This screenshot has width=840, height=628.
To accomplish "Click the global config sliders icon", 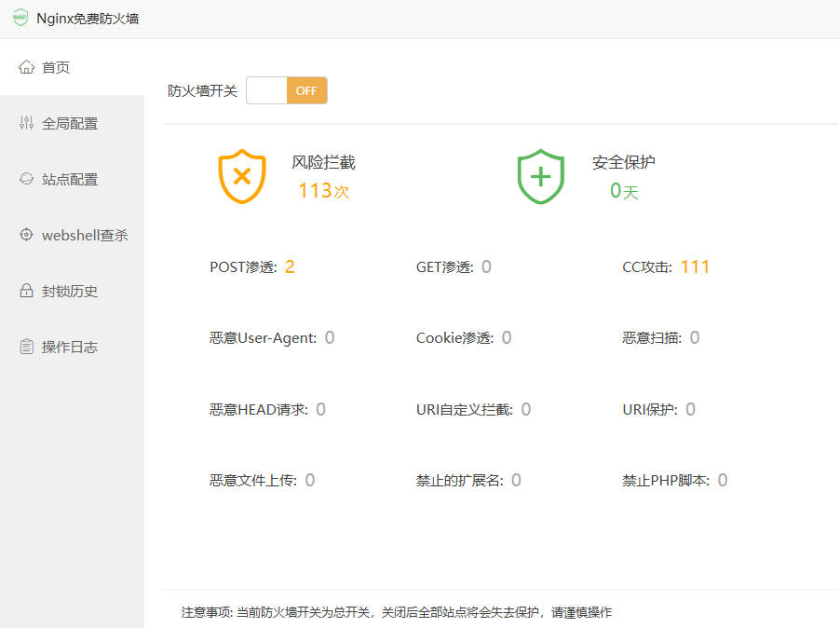I will [x=26, y=123].
